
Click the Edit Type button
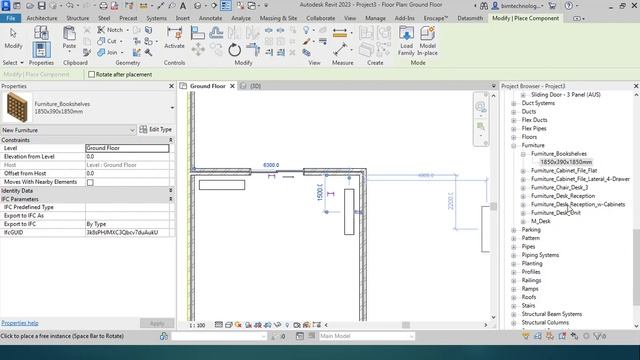156,129
